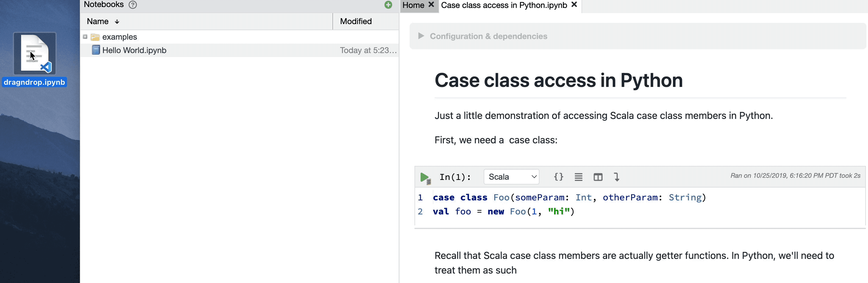The height and width of the screenshot is (283, 868).
Task: Sort notebooks by the Name column header
Action: click(x=98, y=22)
